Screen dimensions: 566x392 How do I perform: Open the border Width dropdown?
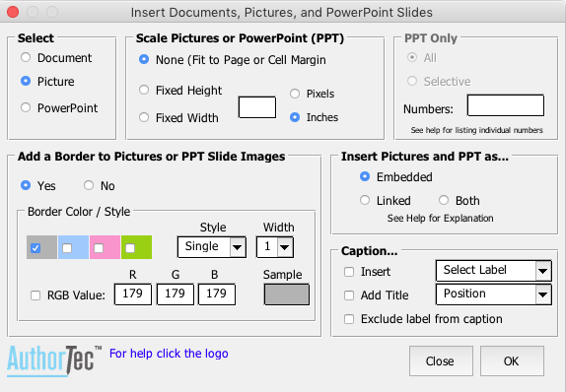coord(275,247)
